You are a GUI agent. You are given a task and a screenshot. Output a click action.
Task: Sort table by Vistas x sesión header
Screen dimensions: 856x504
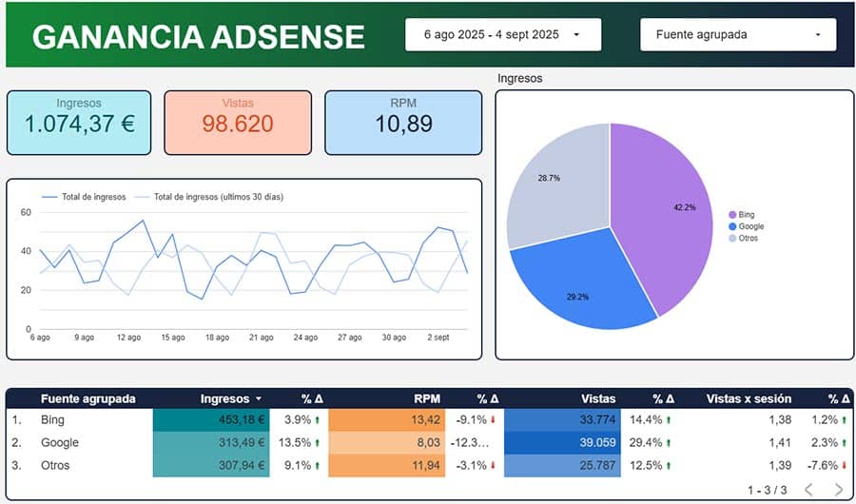pos(748,399)
